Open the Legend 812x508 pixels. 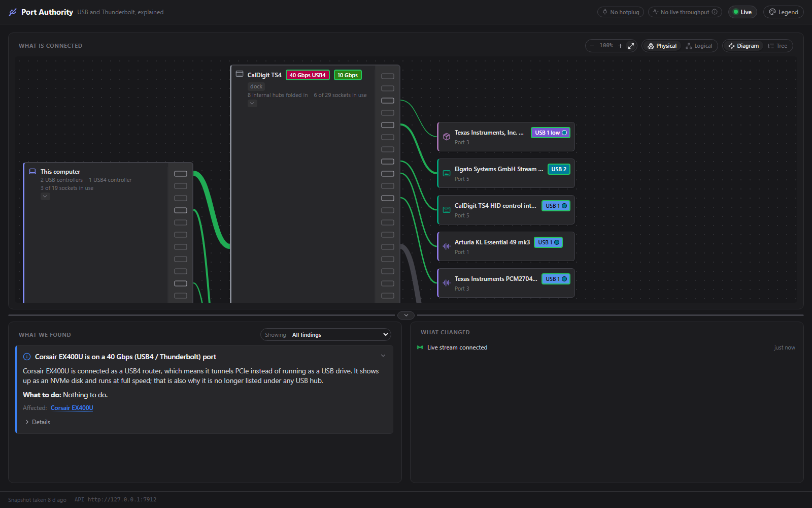tap(784, 12)
